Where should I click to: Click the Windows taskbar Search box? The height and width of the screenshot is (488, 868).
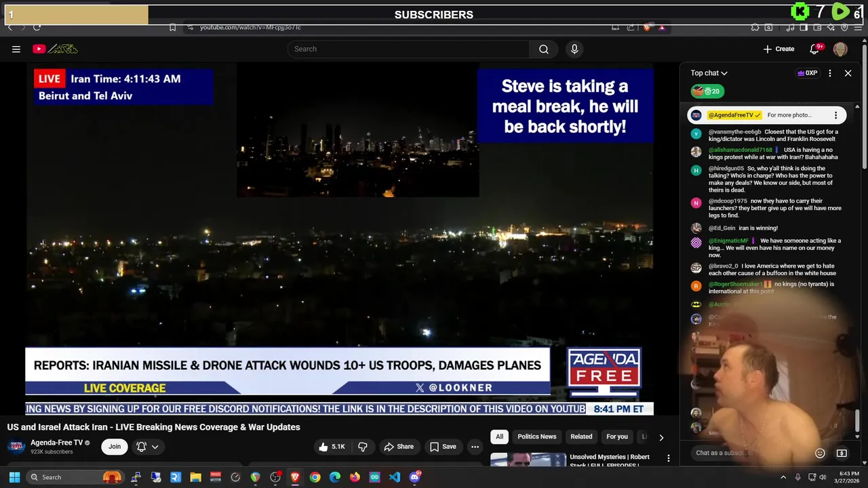click(75, 477)
